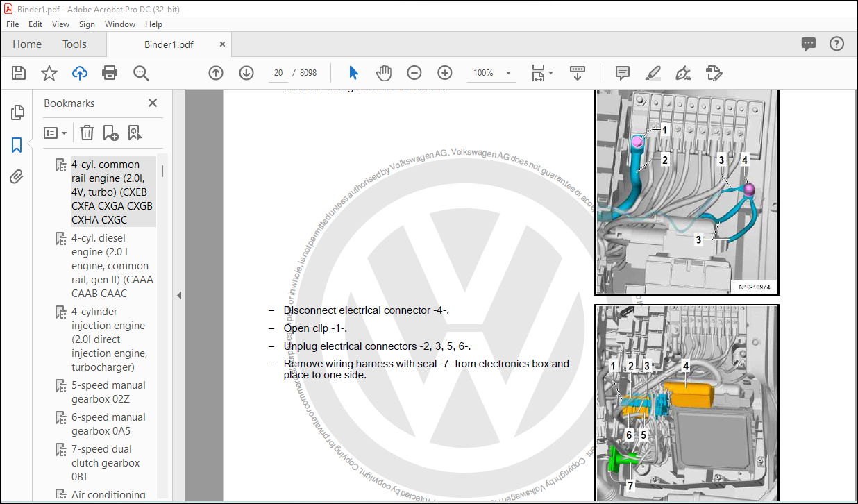
Task: Open Air conditioning bookmark
Action: [x=108, y=495]
